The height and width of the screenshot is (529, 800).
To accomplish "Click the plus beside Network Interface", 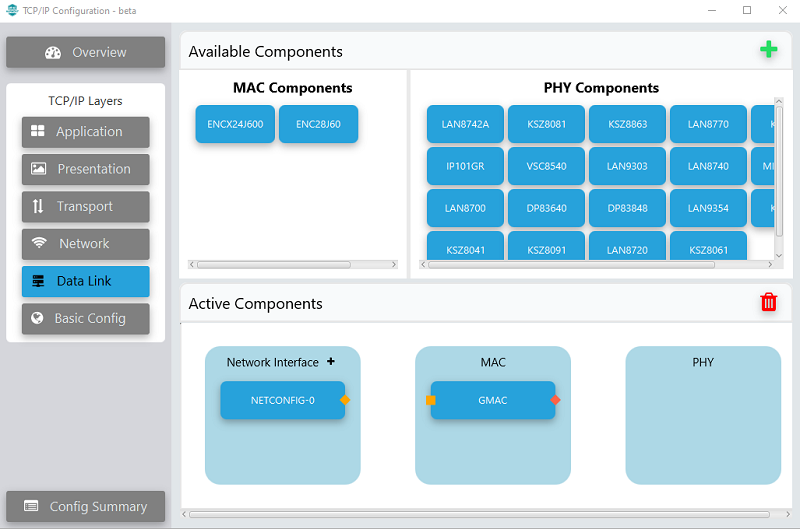I will click(x=331, y=361).
